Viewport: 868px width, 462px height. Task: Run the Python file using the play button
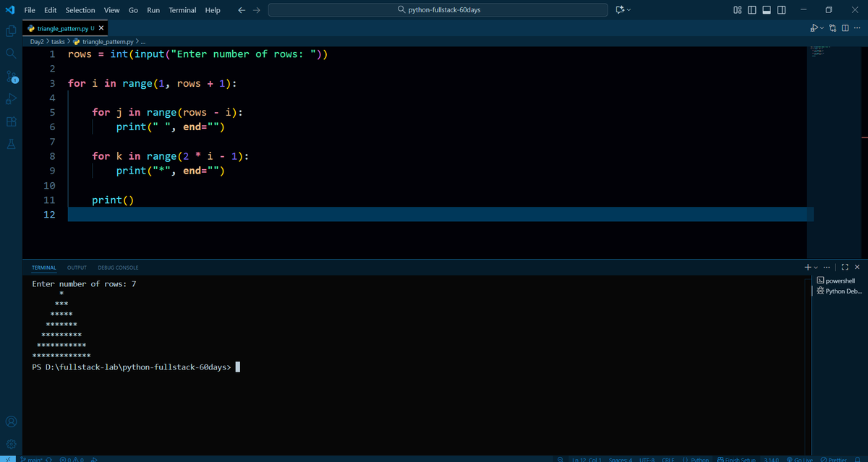click(814, 27)
